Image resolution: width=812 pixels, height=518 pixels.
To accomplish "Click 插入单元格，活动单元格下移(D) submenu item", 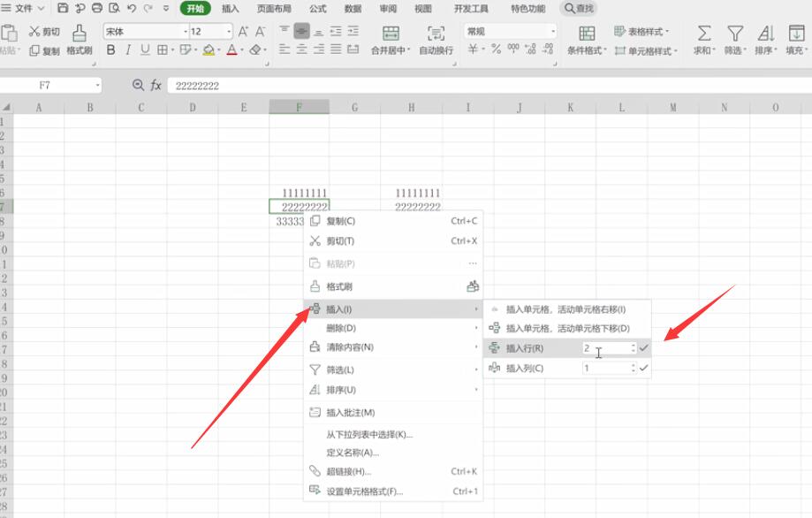I will [567, 329].
